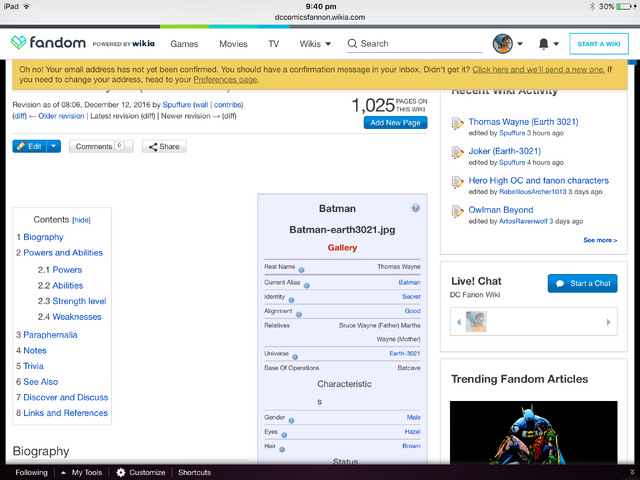Open Owlman Beyond article

(501, 210)
